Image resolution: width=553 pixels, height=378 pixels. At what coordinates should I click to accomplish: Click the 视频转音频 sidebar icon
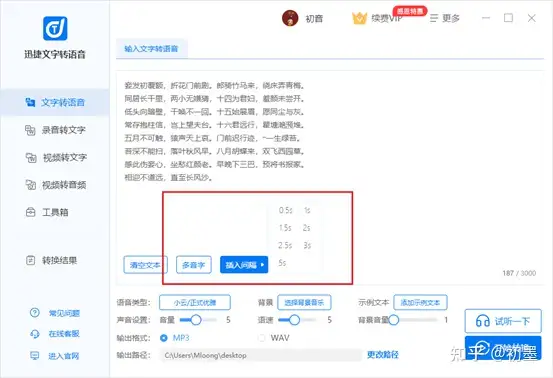point(30,185)
